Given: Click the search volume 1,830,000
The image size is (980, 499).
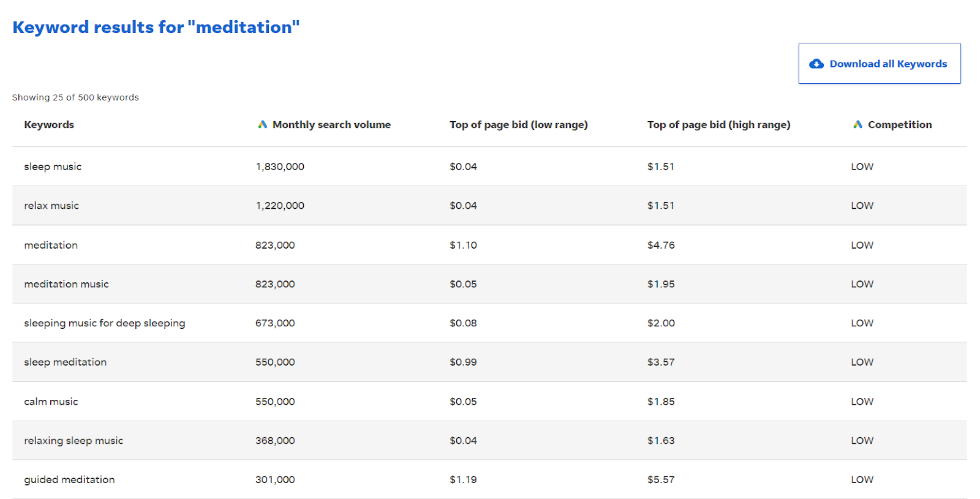Looking at the screenshot, I should [x=280, y=167].
